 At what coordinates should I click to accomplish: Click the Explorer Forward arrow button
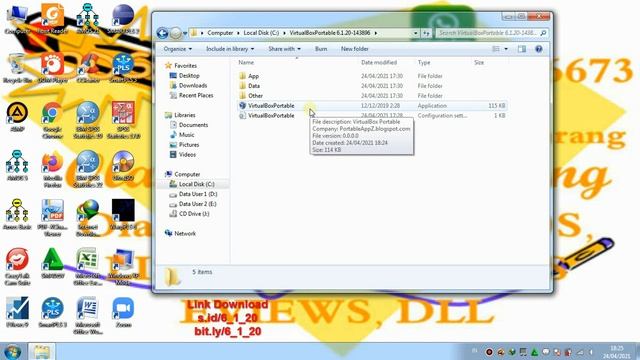point(176,33)
